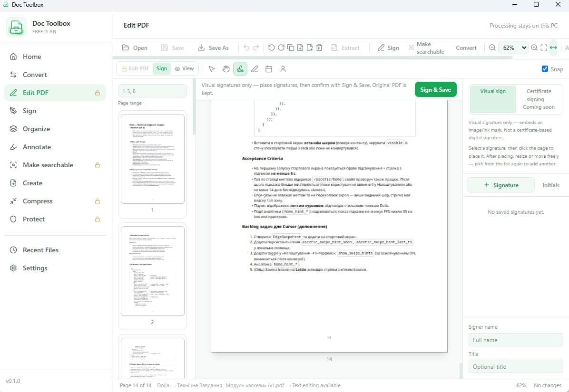This screenshot has width=569, height=392.
Task: Click 'Page 14 of 14' status text
Action: (x=136, y=385)
